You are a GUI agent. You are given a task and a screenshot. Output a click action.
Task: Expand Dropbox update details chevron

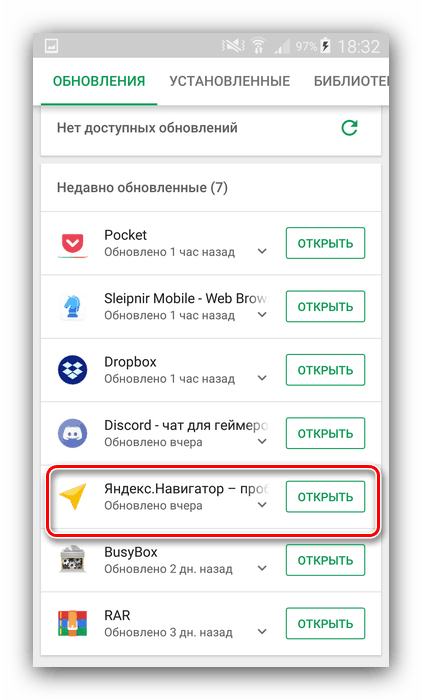tap(262, 378)
